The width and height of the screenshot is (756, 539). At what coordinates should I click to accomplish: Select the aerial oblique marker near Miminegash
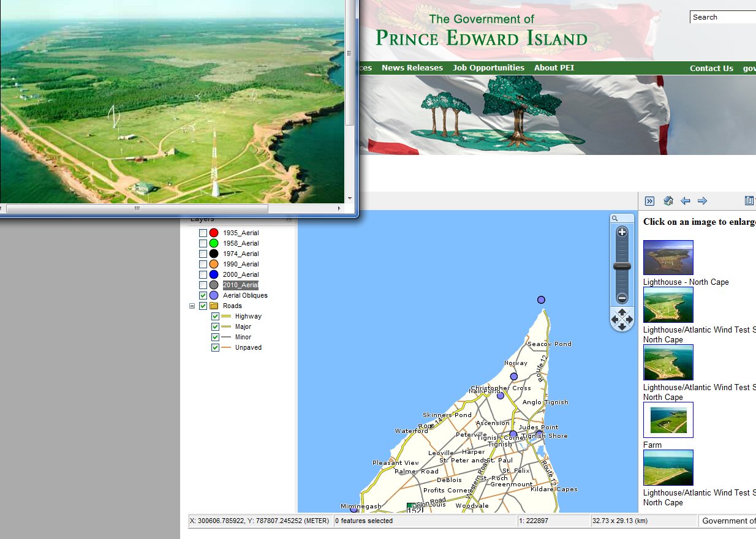(x=353, y=510)
